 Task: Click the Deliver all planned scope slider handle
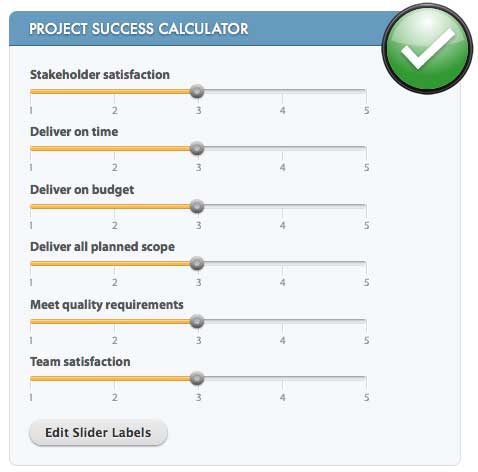pos(197,264)
